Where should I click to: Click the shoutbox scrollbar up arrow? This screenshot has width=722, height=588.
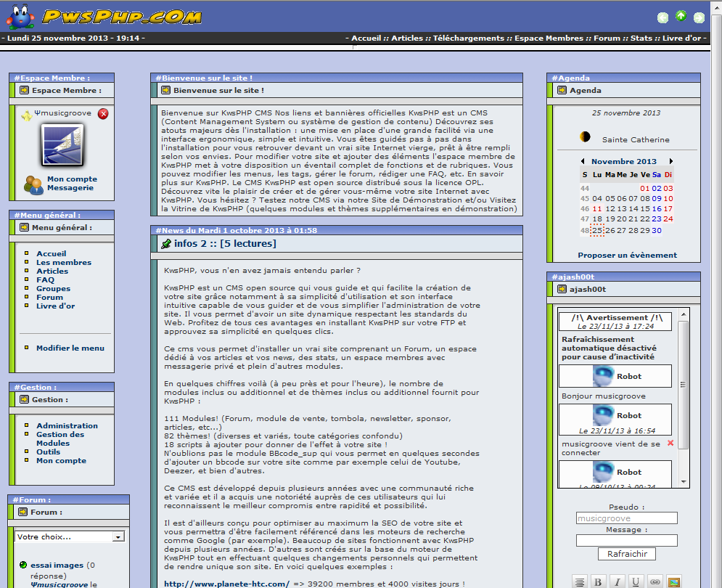[x=684, y=314]
